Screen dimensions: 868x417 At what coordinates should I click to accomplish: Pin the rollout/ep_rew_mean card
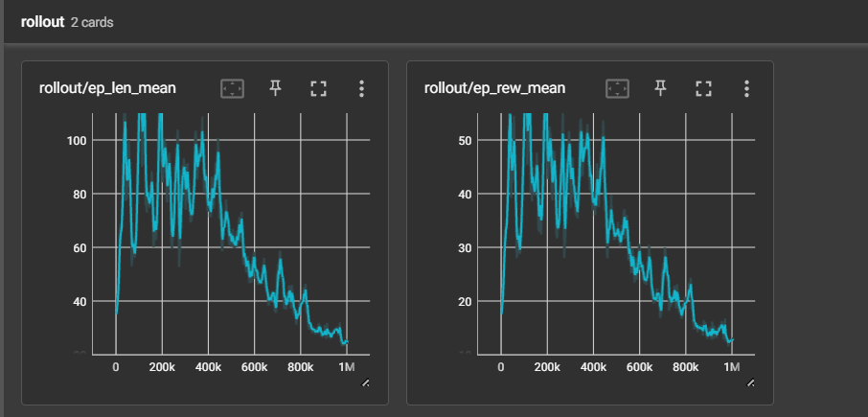coord(660,88)
